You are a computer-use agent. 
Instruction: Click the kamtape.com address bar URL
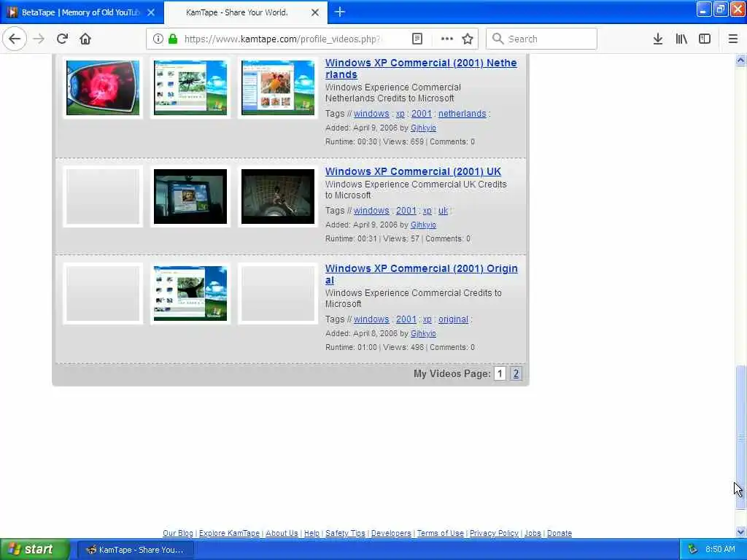pos(282,39)
